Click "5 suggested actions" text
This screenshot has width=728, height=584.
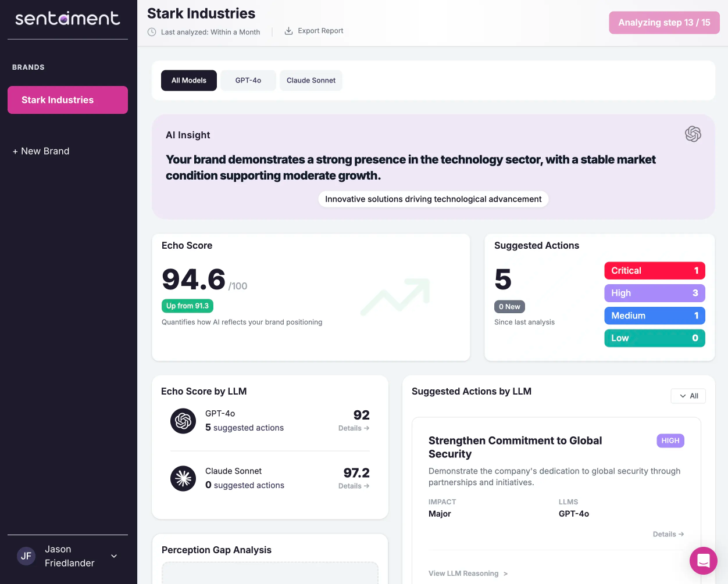coord(244,428)
